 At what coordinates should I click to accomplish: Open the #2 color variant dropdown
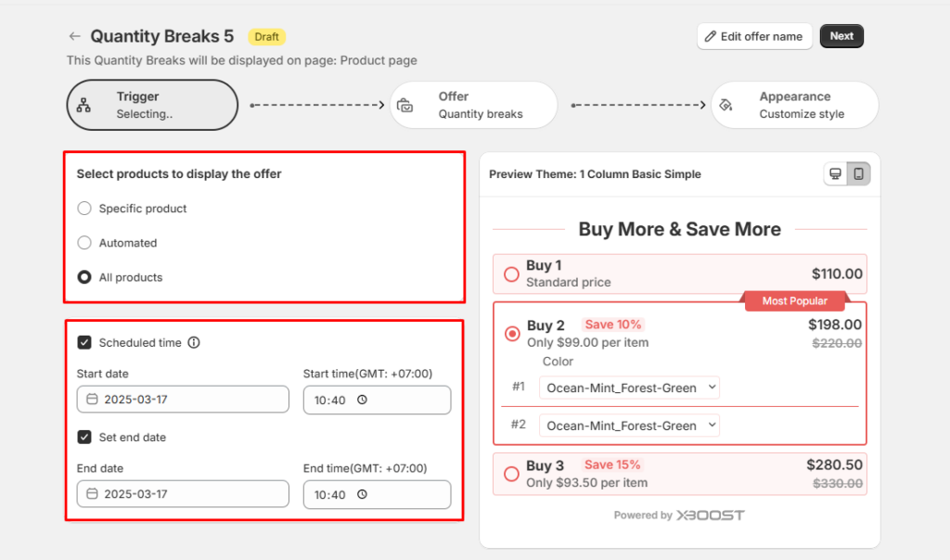(x=629, y=426)
